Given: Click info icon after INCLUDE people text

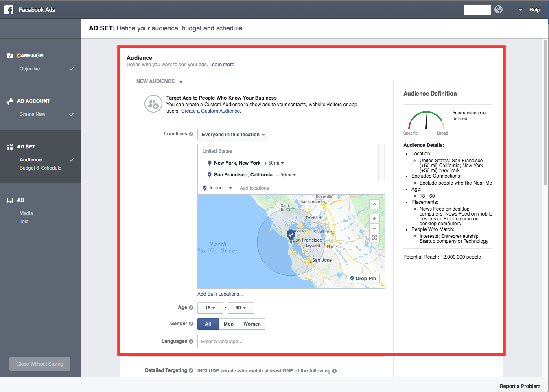Looking at the screenshot, I should tap(334, 371).
